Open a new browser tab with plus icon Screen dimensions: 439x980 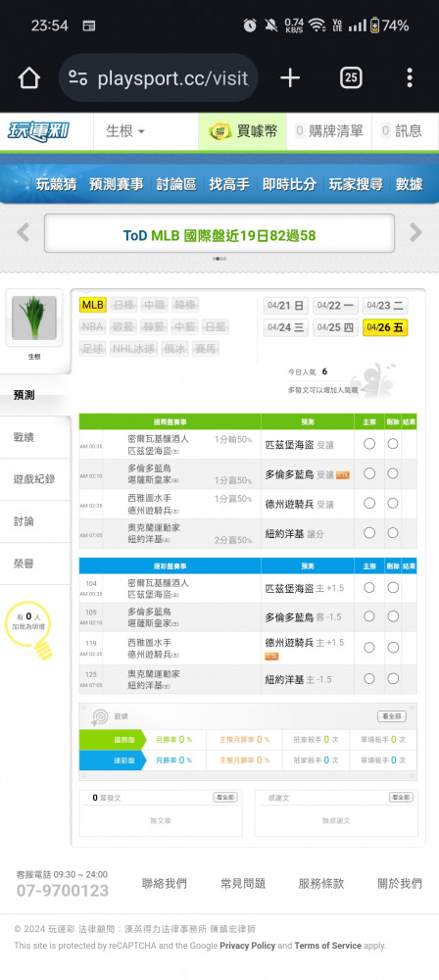click(289, 78)
